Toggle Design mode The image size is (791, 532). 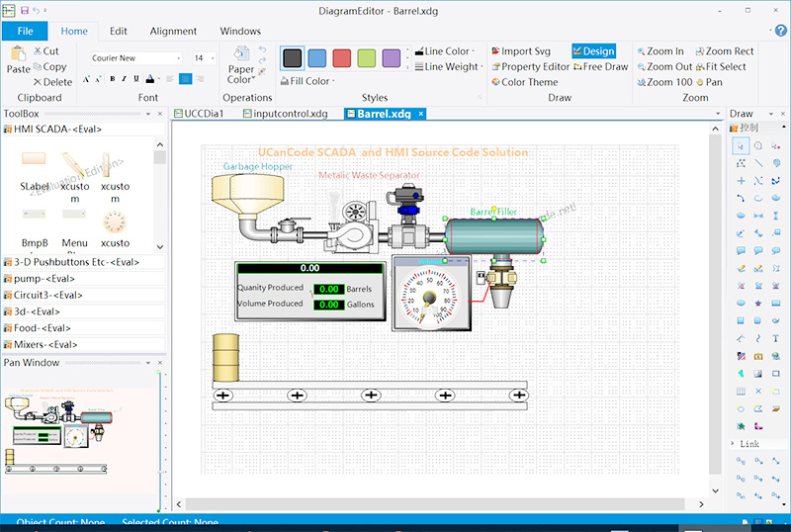click(594, 51)
